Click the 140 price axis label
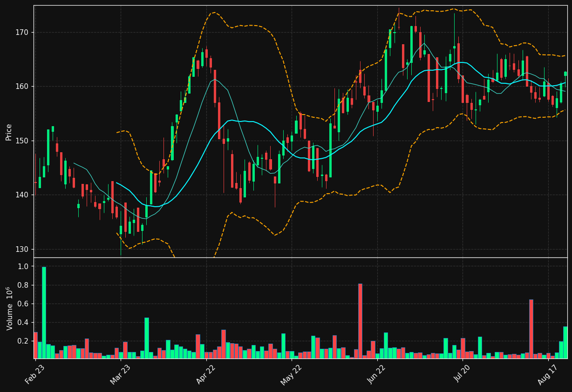Screen dimensions: 572x392 pyautogui.click(x=22, y=195)
